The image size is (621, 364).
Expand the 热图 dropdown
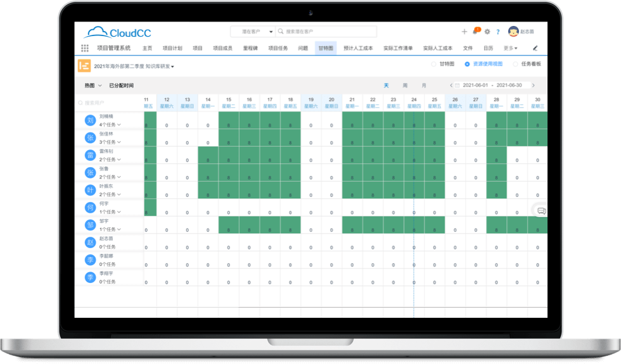pos(93,85)
